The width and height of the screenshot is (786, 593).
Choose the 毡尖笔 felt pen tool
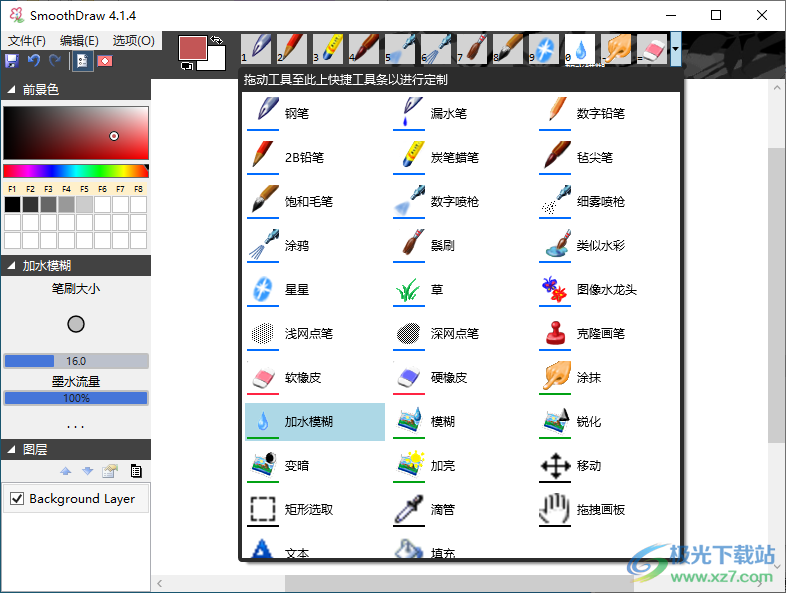[x=607, y=157]
